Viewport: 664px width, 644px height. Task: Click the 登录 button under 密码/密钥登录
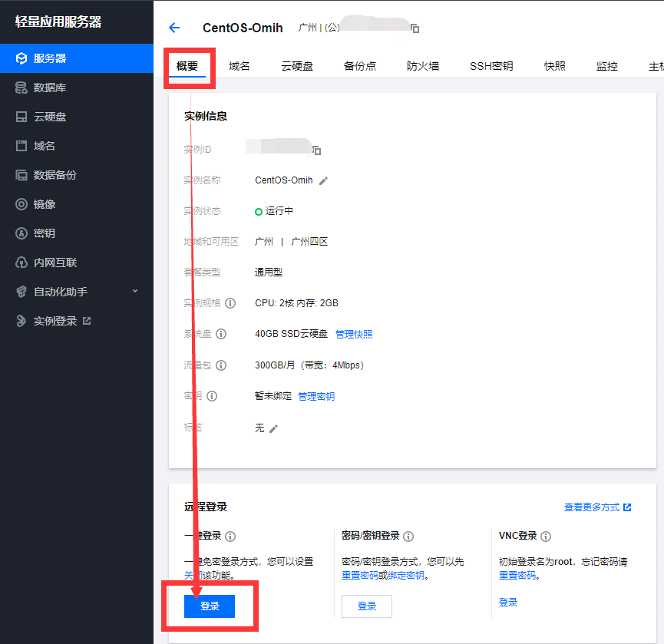pyautogui.click(x=367, y=606)
